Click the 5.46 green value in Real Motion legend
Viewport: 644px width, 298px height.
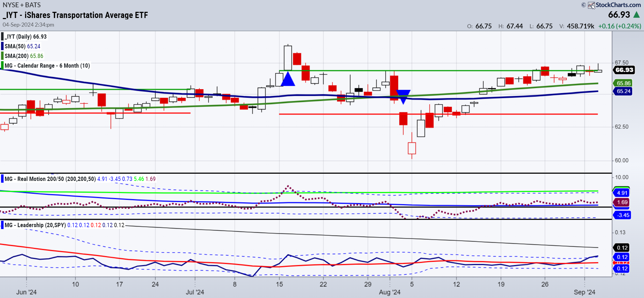coord(139,179)
